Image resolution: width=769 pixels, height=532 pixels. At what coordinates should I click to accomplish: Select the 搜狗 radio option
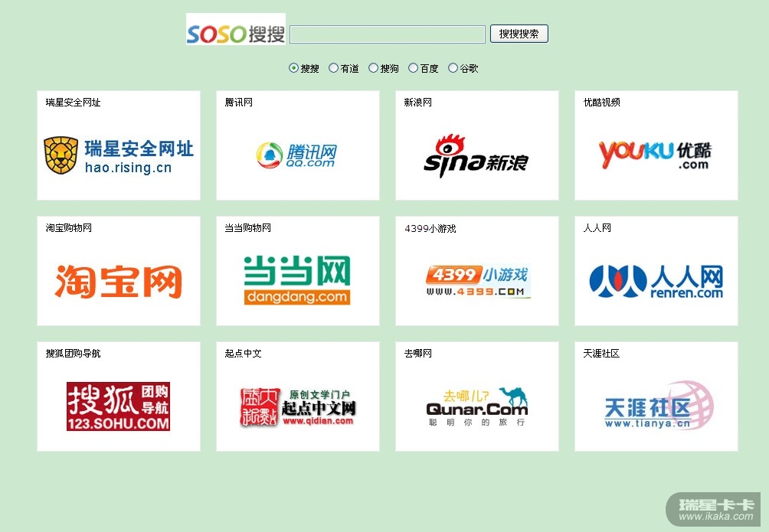tap(373, 68)
